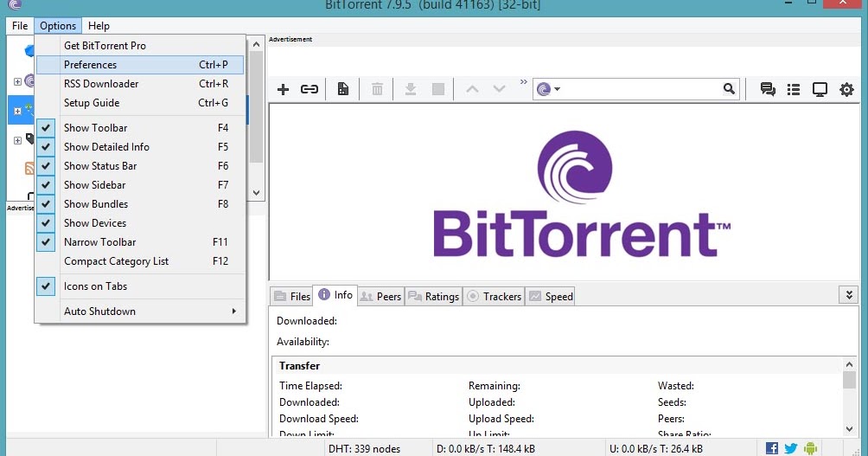This screenshot has height=456, width=868.
Task: Click the list view toolbar icon
Action: click(794, 89)
